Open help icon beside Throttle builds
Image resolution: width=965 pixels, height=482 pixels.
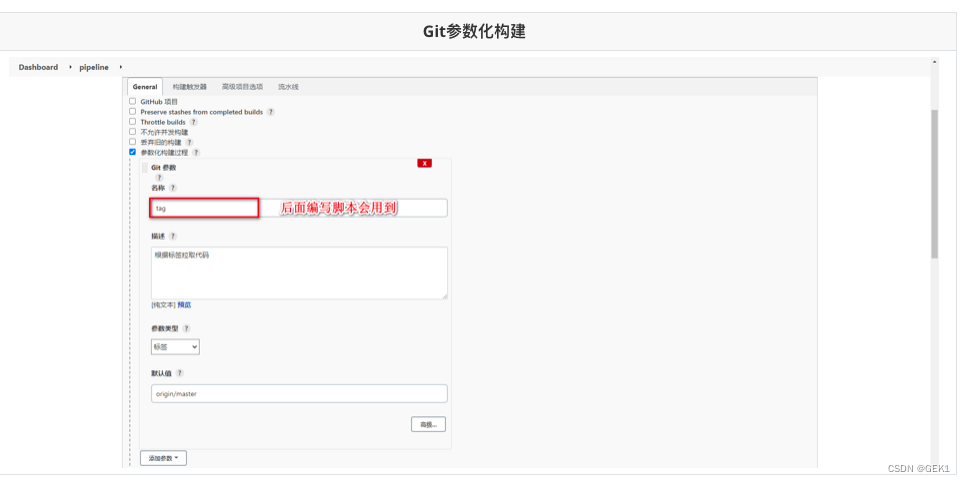[x=193, y=122]
